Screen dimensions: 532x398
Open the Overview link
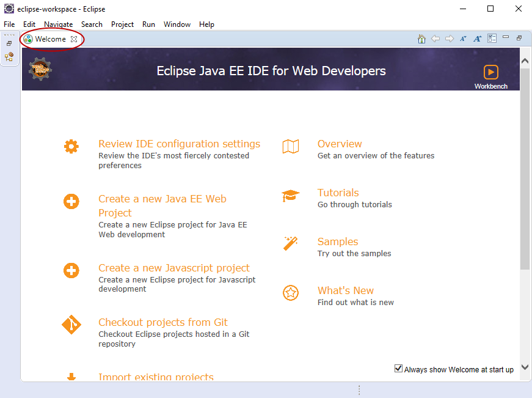click(x=340, y=144)
